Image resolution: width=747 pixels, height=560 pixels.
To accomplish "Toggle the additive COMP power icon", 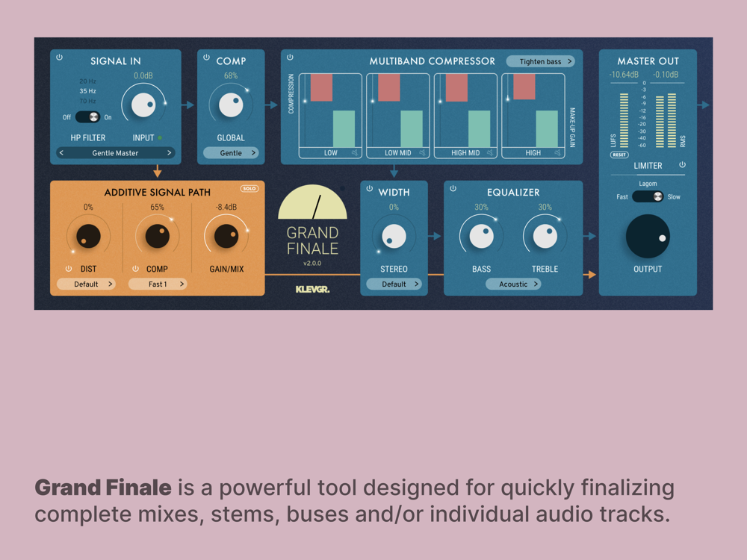I will (135, 269).
